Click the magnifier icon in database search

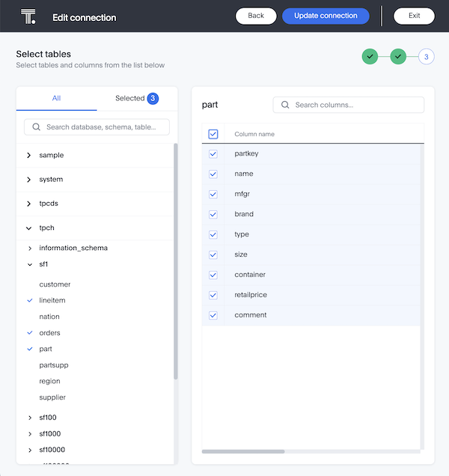(x=36, y=127)
